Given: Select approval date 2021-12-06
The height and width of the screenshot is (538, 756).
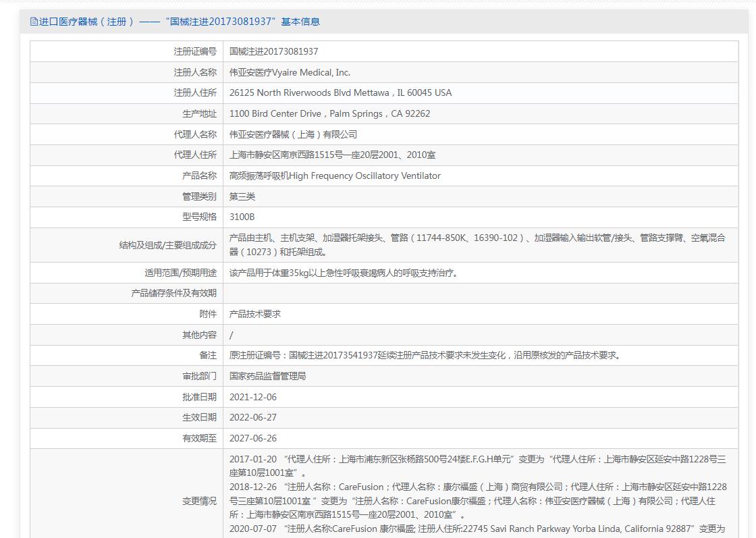Looking at the screenshot, I should click(253, 397).
